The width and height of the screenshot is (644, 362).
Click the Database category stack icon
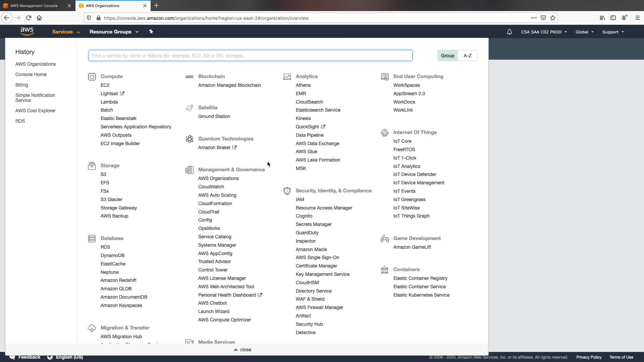(92, 239)
